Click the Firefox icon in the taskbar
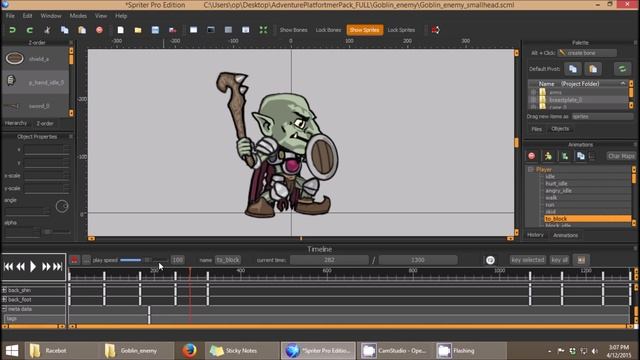The width and height of the screenshot is (640, 360). [189, 351]
